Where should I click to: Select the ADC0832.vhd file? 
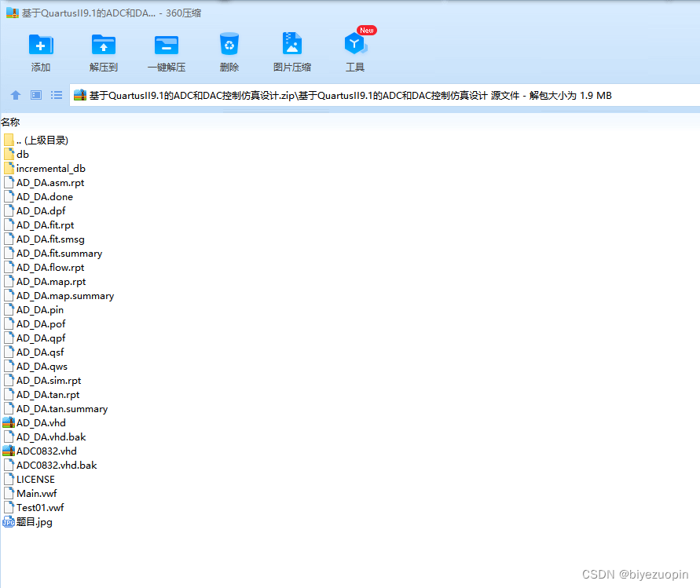tap(40, 451)
